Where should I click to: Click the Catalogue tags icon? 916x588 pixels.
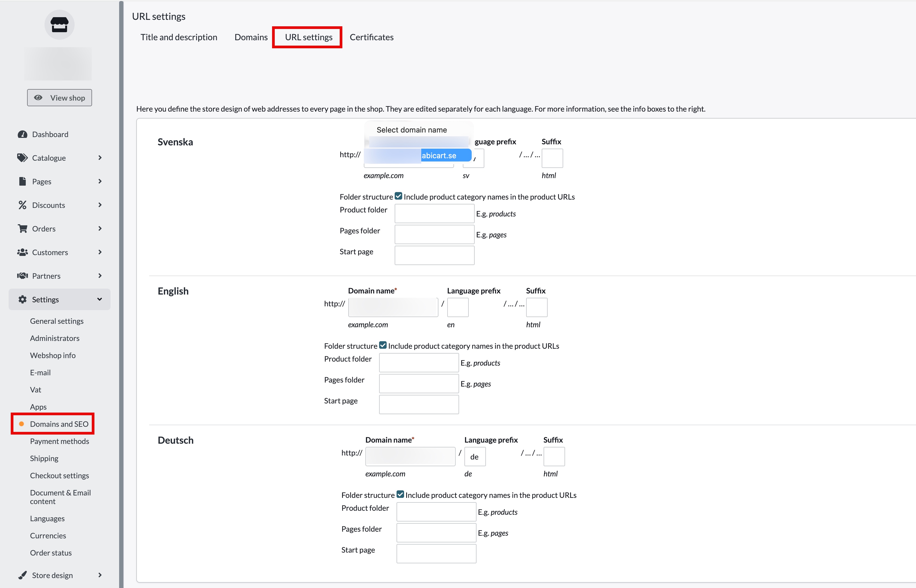(x=23, y=158)
